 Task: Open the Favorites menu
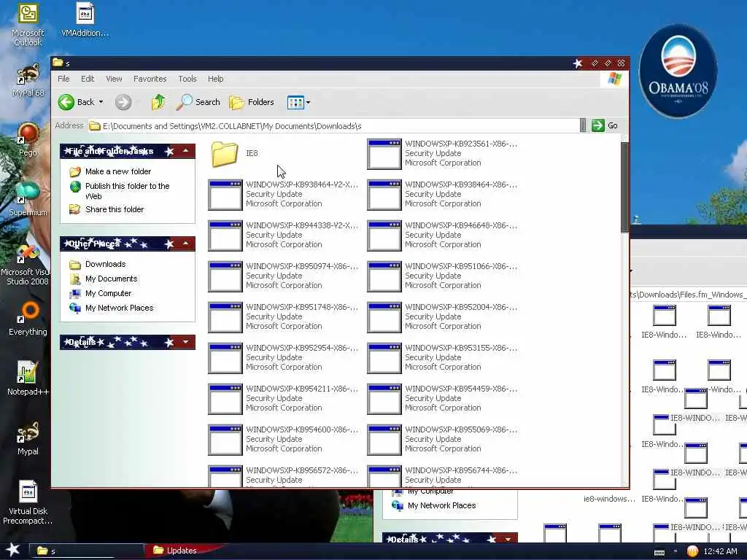[150, 79]
